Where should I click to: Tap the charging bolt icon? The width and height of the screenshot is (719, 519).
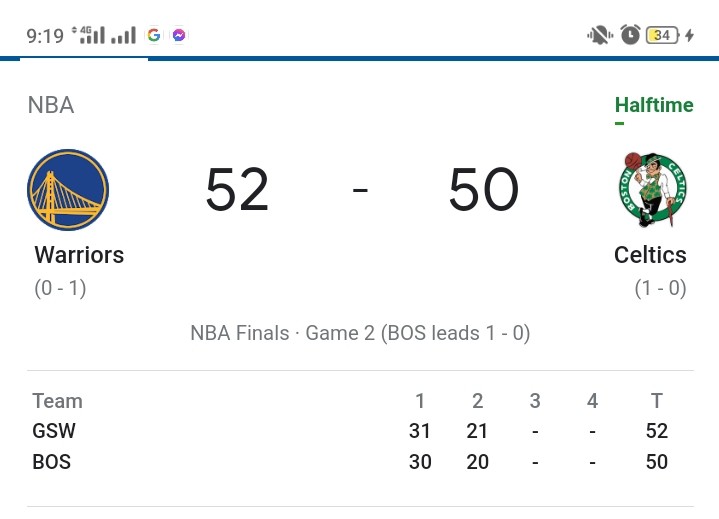pyautogui.click(x=689, y=35)
